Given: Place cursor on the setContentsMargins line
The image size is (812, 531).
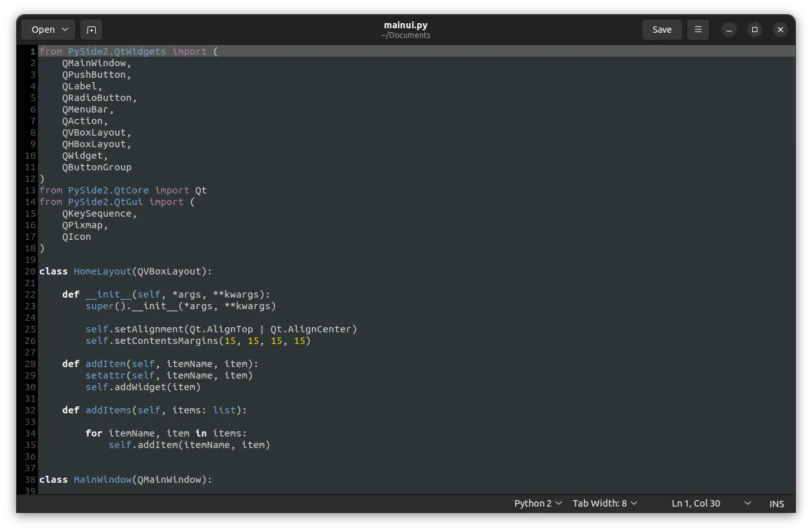Looking at the screenshot, I should click(x=198, y=341).
